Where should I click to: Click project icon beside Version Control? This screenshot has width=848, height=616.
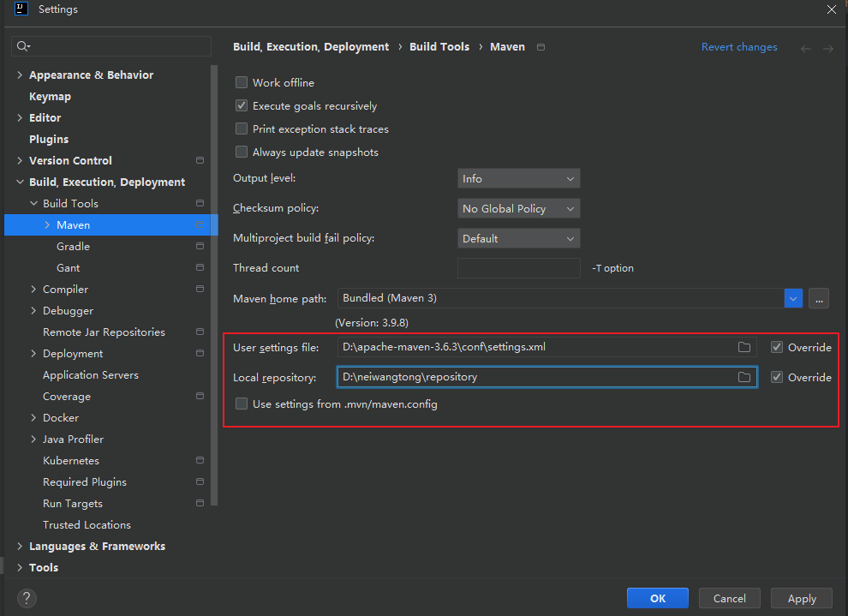200,160
